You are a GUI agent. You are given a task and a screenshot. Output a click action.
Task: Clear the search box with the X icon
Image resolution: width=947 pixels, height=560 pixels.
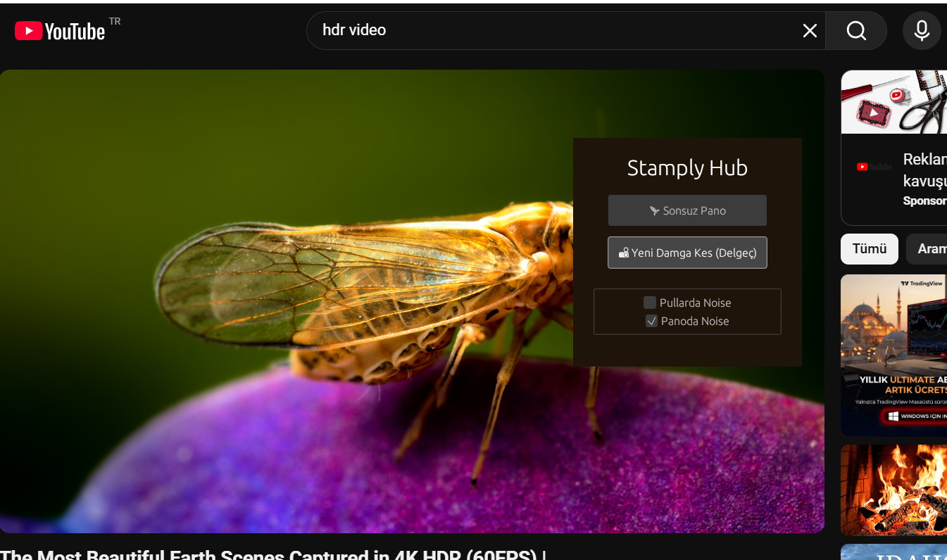pyautogui.click(x=810, y=31)
